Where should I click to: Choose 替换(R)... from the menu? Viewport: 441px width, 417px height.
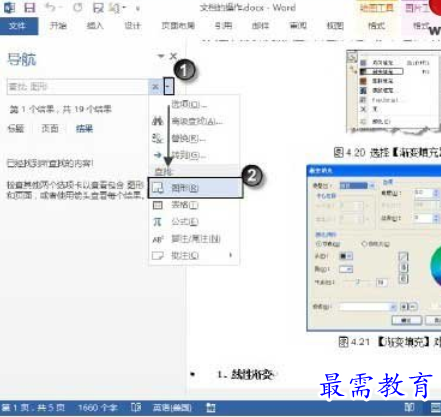click(194, 138)
